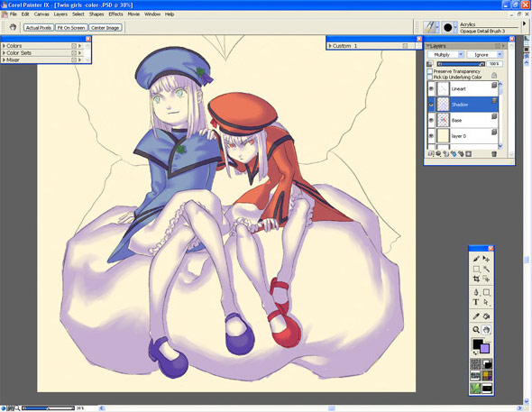Open the Layers palette menu arrow
Viewport: 532px width, 412px height.
pyautogui.click(x=504, y=46)
